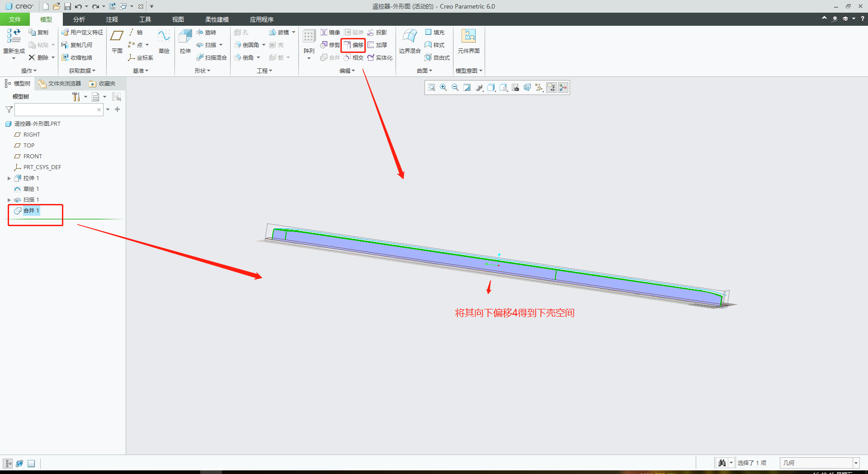Viewport: 868px width, 474px height.
Task: Create a datum 平面 (Plane)
Action: pyautogui.click(x=117, y=41)
